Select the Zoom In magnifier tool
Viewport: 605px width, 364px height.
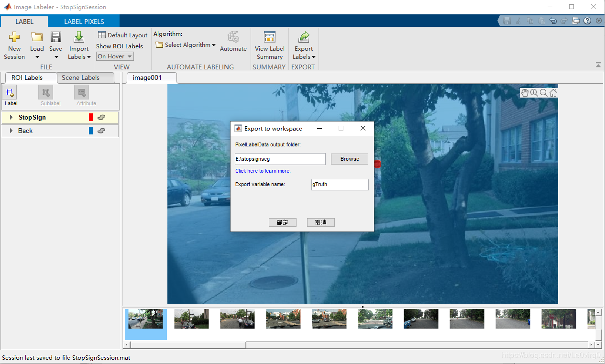534,93
